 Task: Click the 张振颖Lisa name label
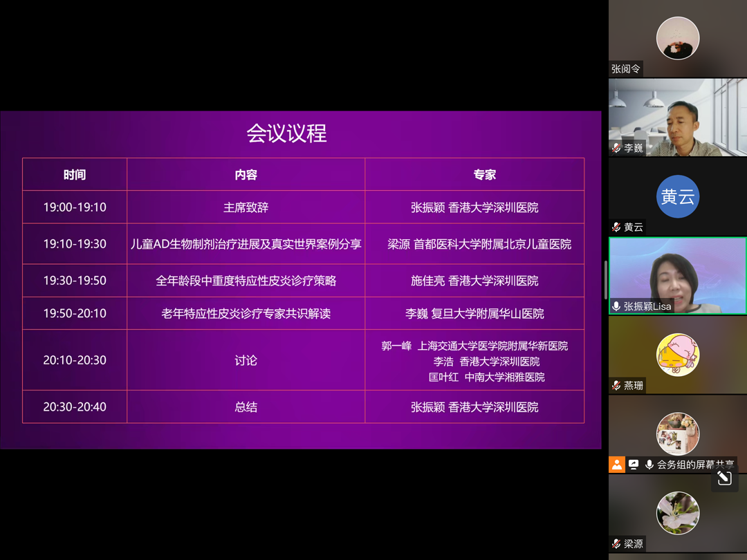click(647, 306)
